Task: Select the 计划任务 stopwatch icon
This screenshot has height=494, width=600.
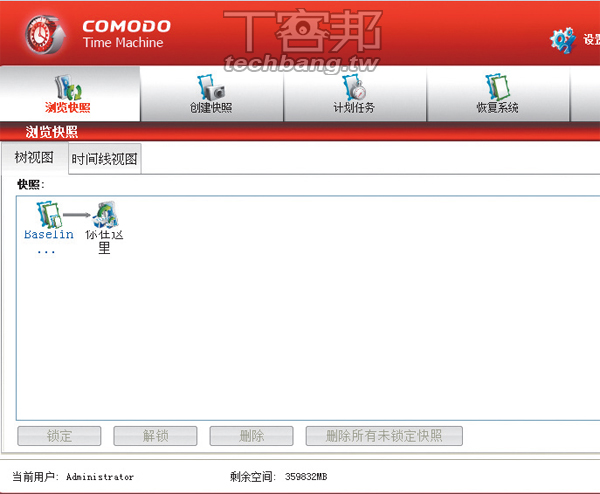Action: pos(354,88)
